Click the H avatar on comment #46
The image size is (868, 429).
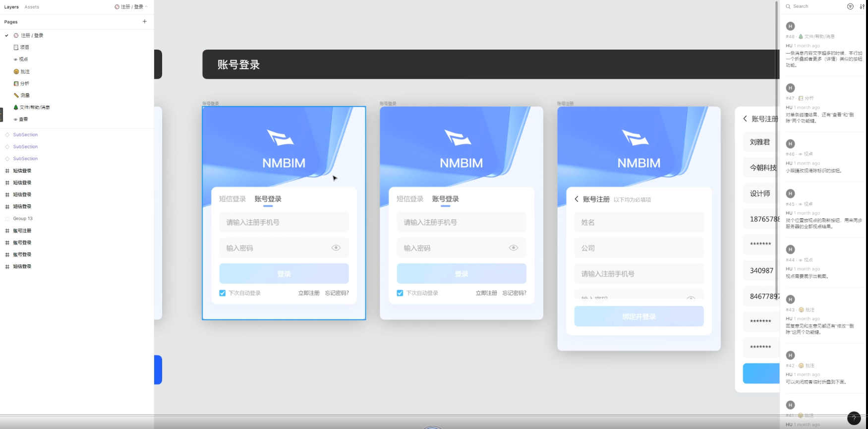pos(791,144)
